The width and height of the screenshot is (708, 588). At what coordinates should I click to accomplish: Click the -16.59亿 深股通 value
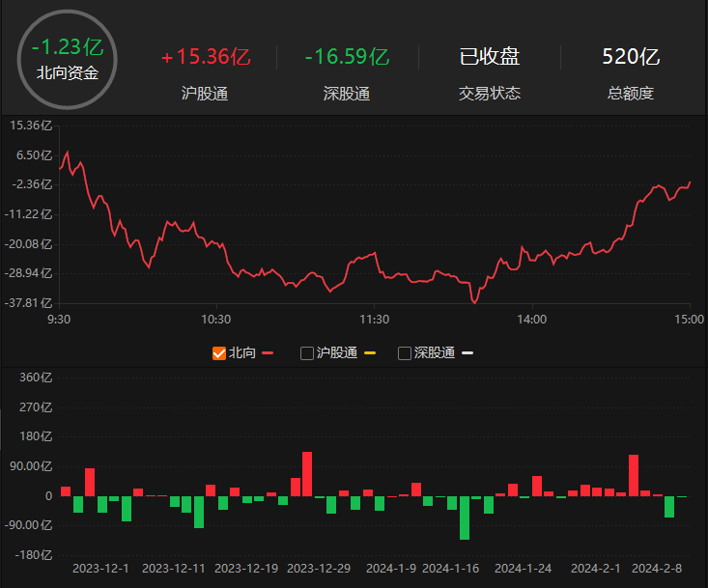pos(347,57)
